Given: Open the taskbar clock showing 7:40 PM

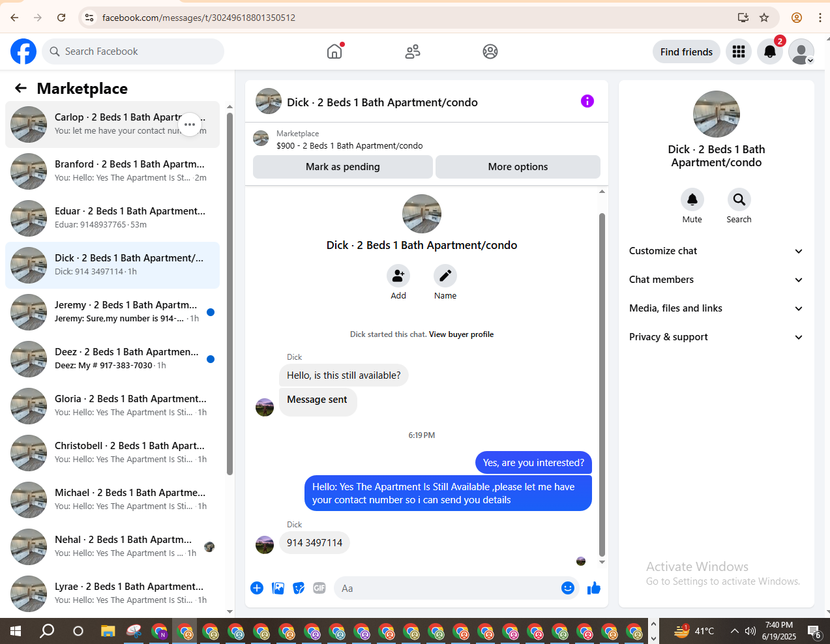Looking at the screenshot, I should tap(779, 631).
